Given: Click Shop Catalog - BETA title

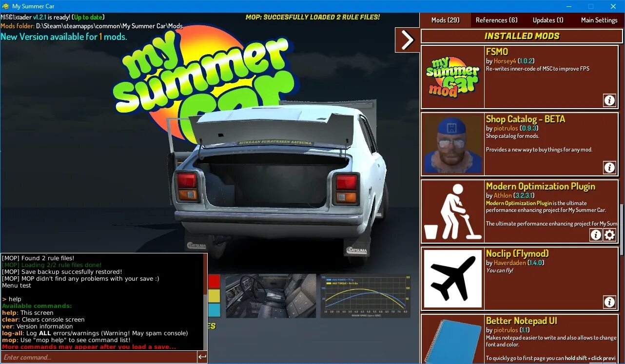Looking at the screenshot, I should tap(526, 119).
